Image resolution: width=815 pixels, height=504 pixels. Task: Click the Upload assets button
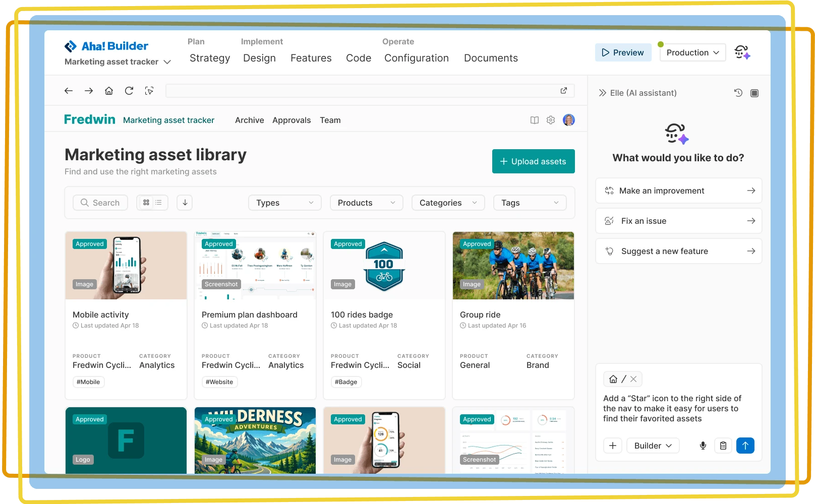click(x=533, y=161)
